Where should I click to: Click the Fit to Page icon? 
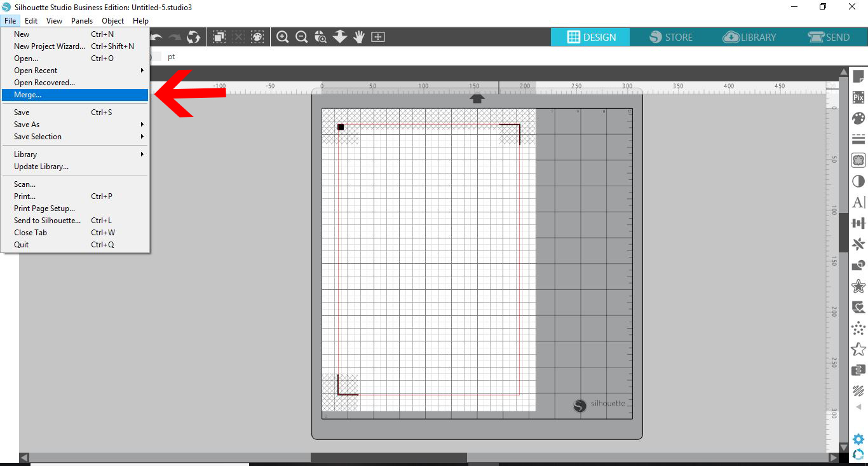378,37
